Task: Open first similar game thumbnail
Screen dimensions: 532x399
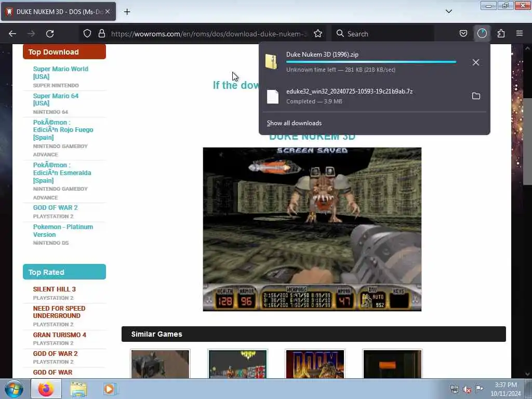Action: point(160,364)
